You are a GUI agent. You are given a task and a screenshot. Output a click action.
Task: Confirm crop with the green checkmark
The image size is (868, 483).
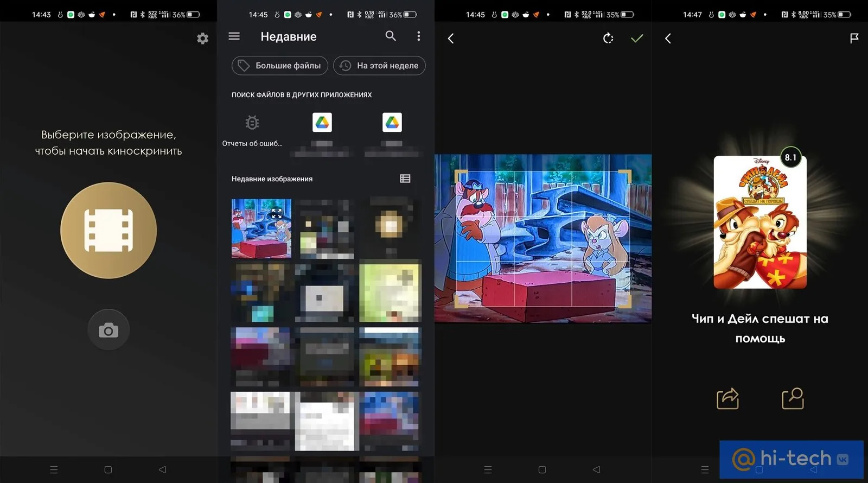tap(637, 38)
